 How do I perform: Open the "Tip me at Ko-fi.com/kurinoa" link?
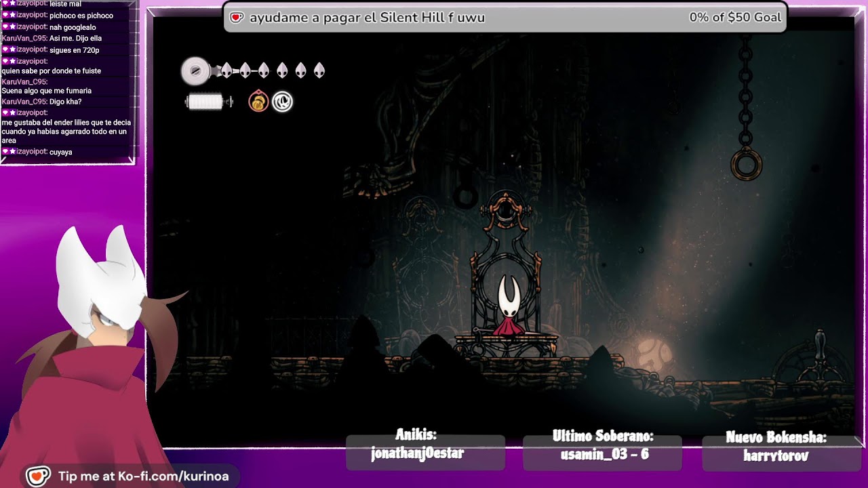click(143, 476)
